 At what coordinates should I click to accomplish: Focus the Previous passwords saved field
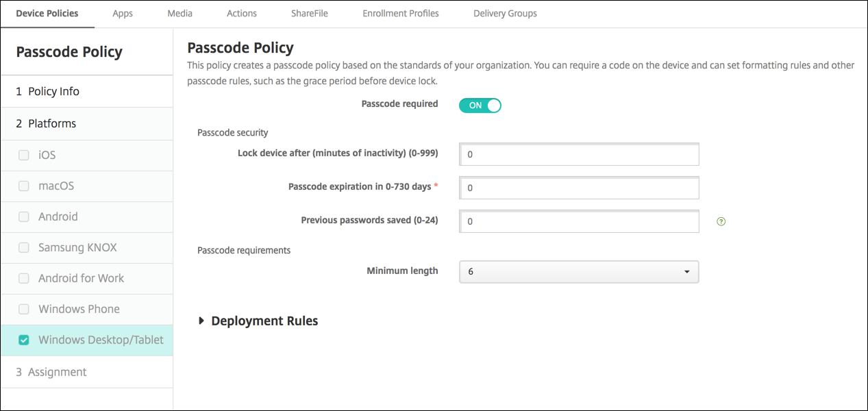579,221
